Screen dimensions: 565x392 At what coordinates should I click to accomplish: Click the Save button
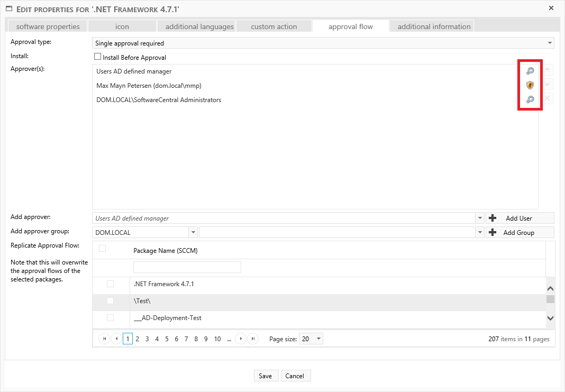tap(265, 376)
